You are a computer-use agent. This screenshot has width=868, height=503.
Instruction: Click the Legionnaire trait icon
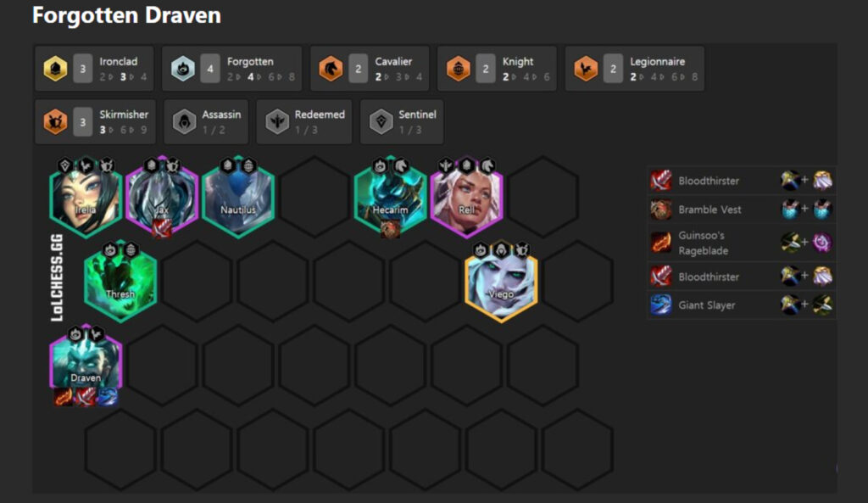(586, 69)
